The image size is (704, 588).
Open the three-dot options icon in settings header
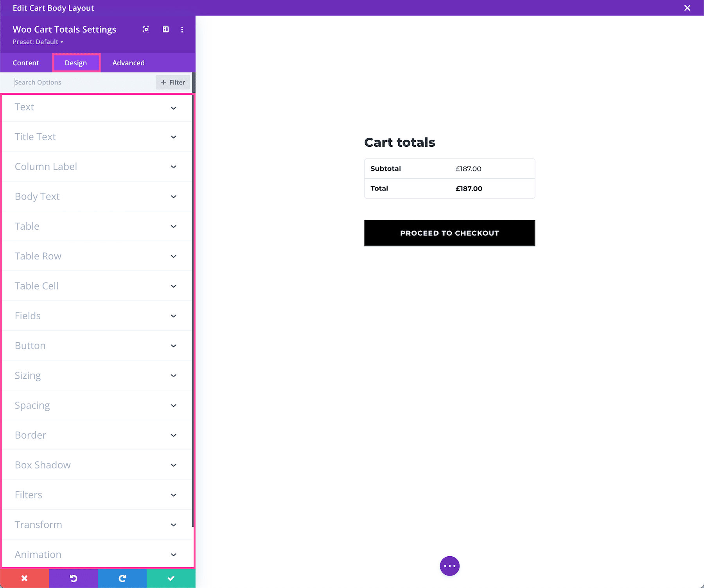tap(182, 29)
